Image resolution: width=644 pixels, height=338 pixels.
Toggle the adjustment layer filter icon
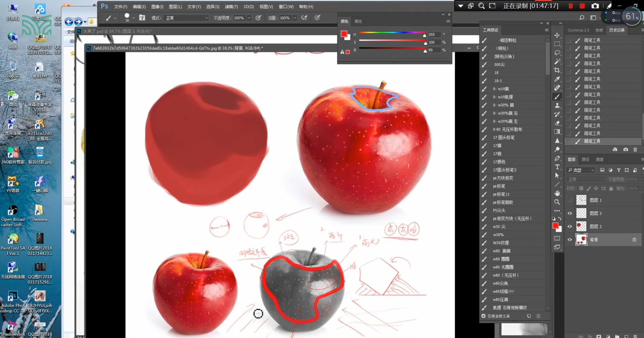pos(610,170)
